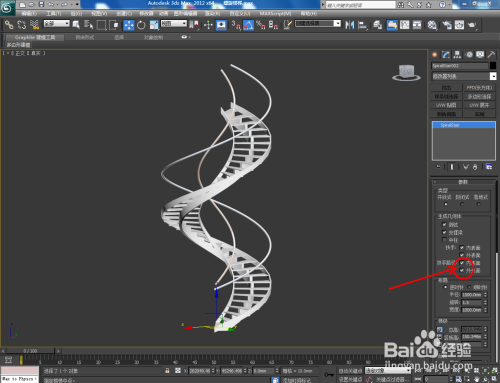Toggle the 扶手 内表面 checkbox
Screen dimensions: 500x383
[462, 247]
